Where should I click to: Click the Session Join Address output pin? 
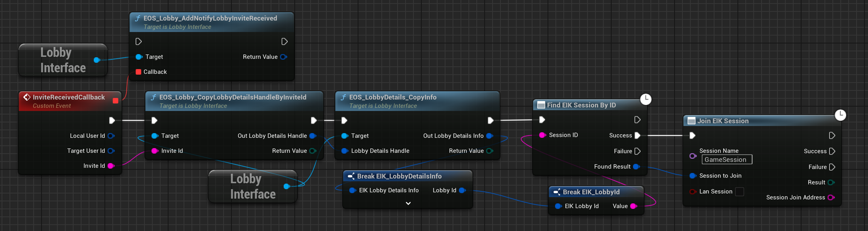pos(831,197)
